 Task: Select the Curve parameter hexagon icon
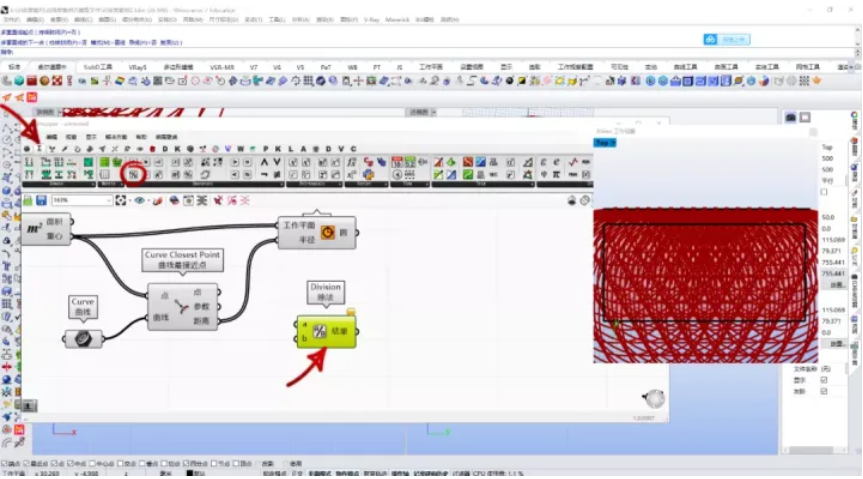83,339
